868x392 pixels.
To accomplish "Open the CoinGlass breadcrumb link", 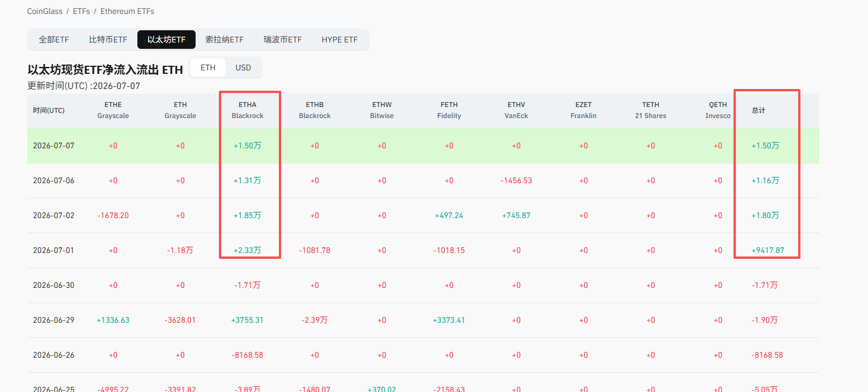I will coord(45,11).
